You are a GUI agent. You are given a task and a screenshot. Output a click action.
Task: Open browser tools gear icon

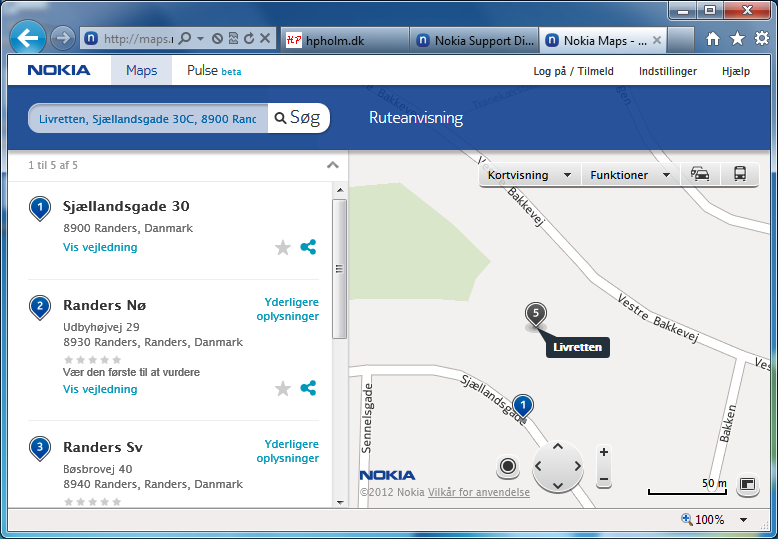click(762, 38)
